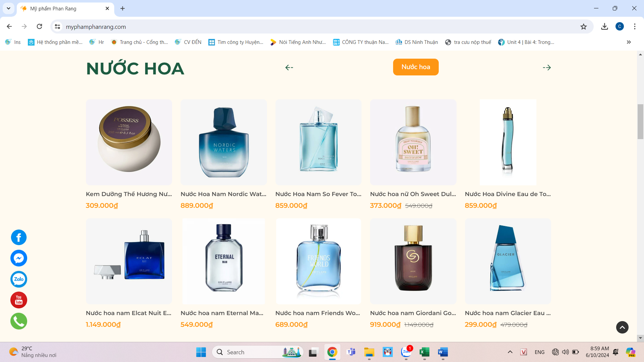The image size is (644, 362).
Task: Open Nước Hoa Nam Nordic Waters product link
Action: click(x=223, y=194)
